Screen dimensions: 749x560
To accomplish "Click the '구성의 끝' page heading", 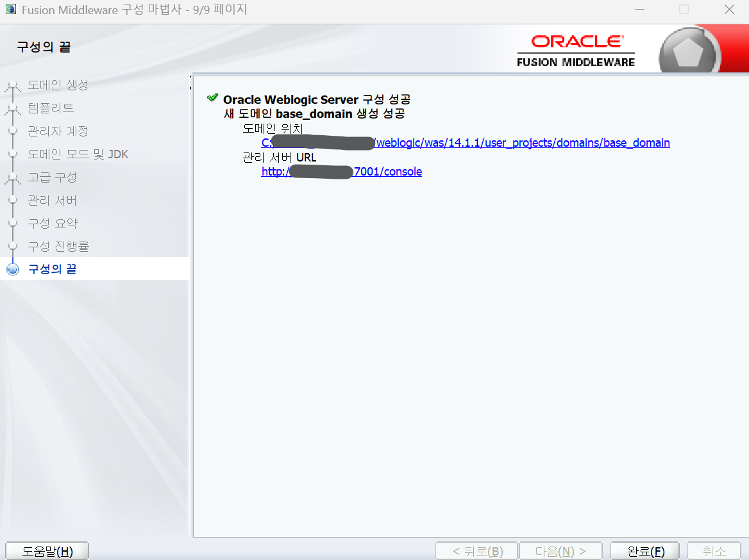I will pyautogui.click(x=44, y=47).
